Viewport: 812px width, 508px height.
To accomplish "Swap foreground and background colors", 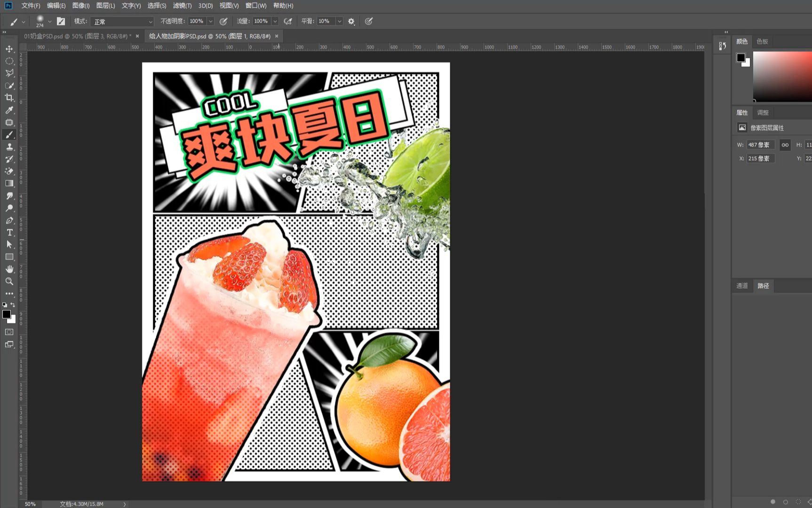I will [x=13, y=305].
